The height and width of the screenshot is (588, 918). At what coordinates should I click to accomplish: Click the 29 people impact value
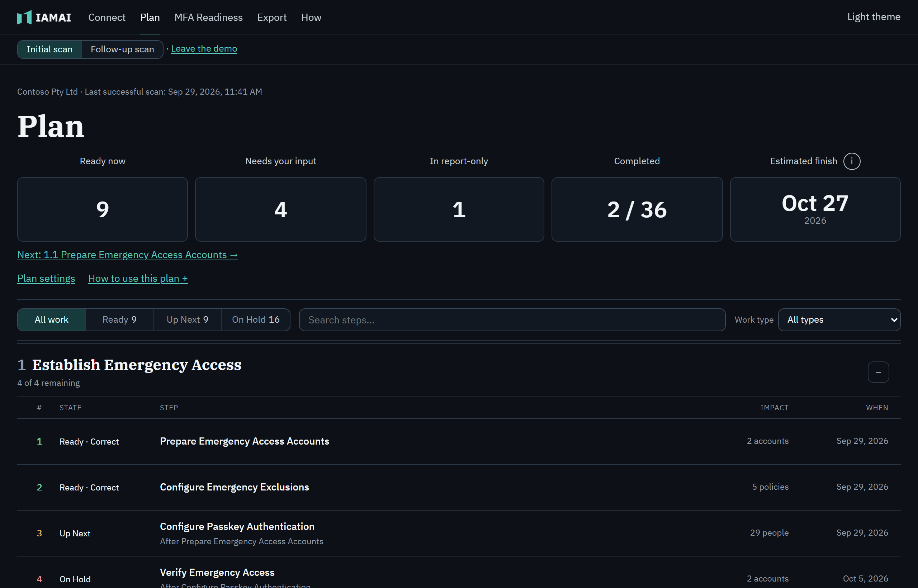coord(769,533)
